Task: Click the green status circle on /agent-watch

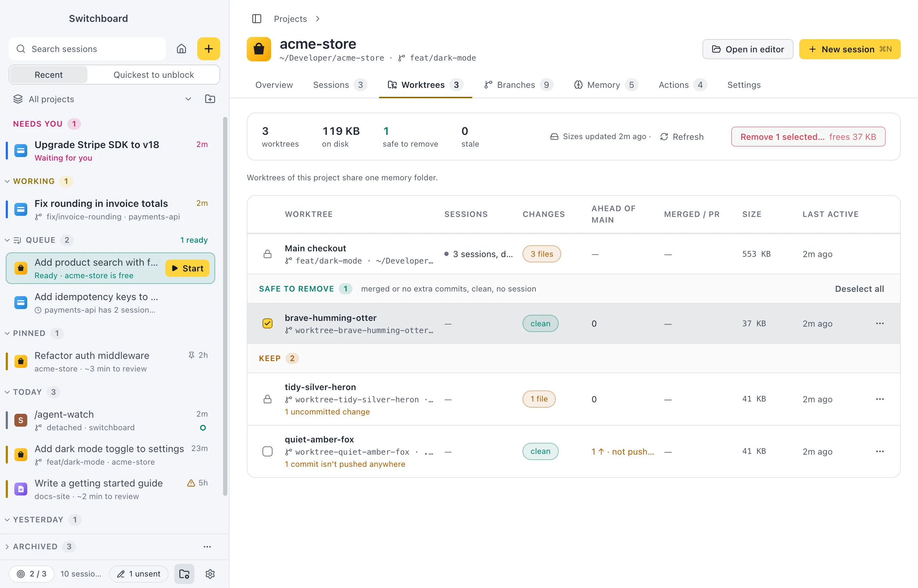Action: (x=203, y=428)
